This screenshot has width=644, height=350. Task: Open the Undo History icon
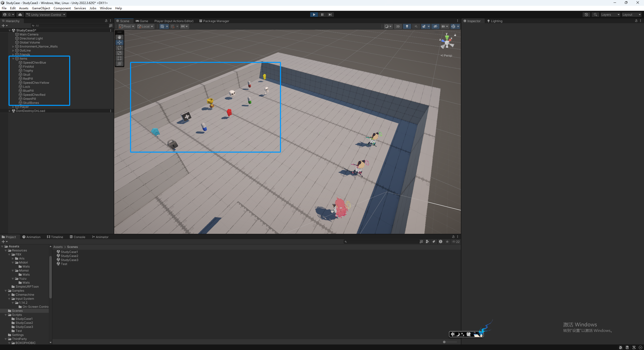[586, 15]
